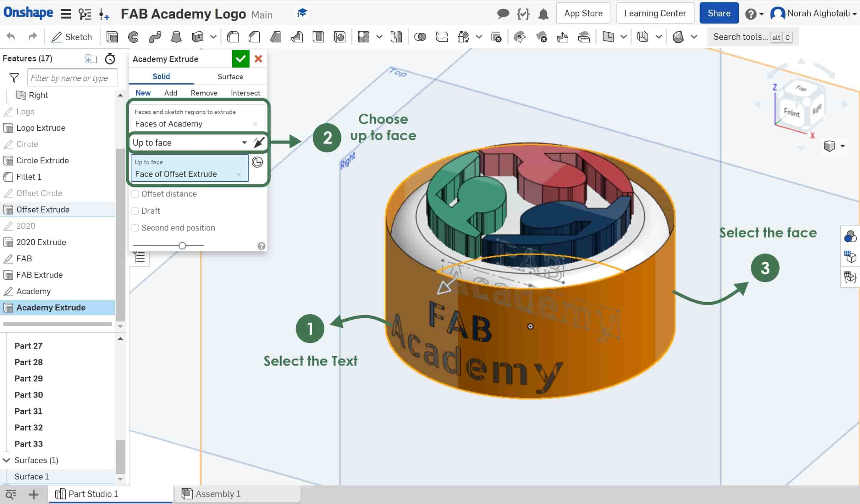The width and height of the screenshot is (860, 504).
Task: Select the Logo Extrude feature
Action: (58, 128)
